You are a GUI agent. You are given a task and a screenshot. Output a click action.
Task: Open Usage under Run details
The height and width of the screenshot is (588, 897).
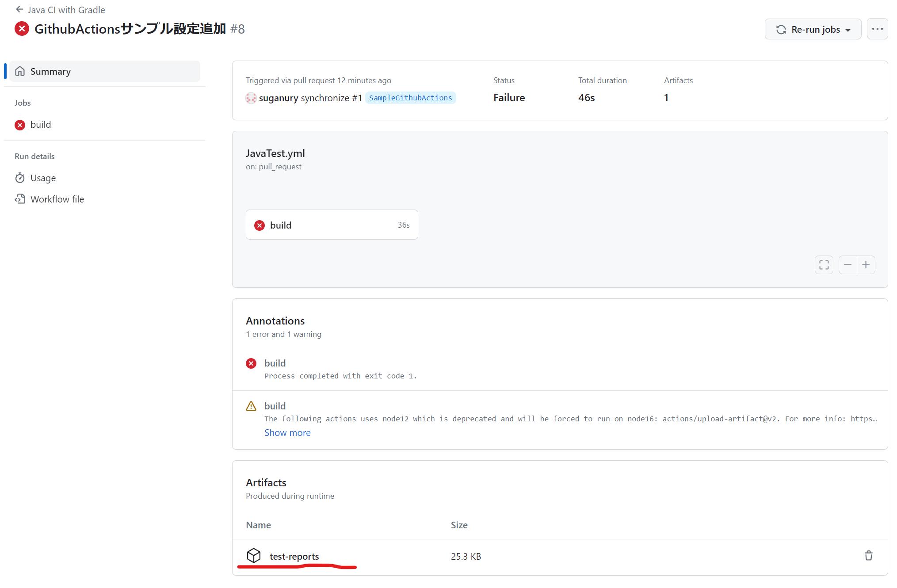pyautogui.click(x=43, y=178)
